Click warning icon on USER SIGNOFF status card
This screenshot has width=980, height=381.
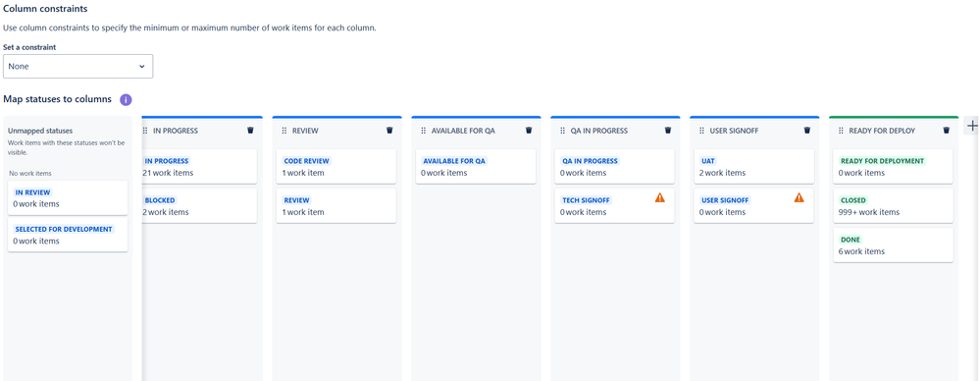pyautogui.click(x=799, y=197)
